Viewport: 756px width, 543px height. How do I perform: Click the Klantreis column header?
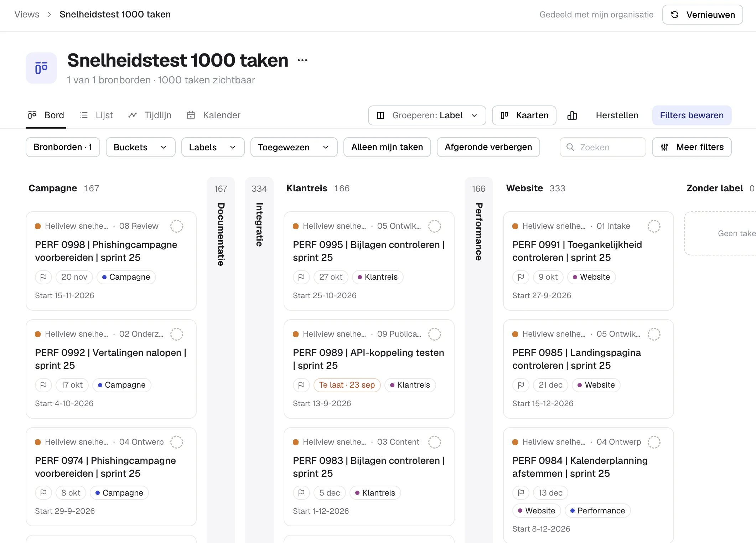307,188
